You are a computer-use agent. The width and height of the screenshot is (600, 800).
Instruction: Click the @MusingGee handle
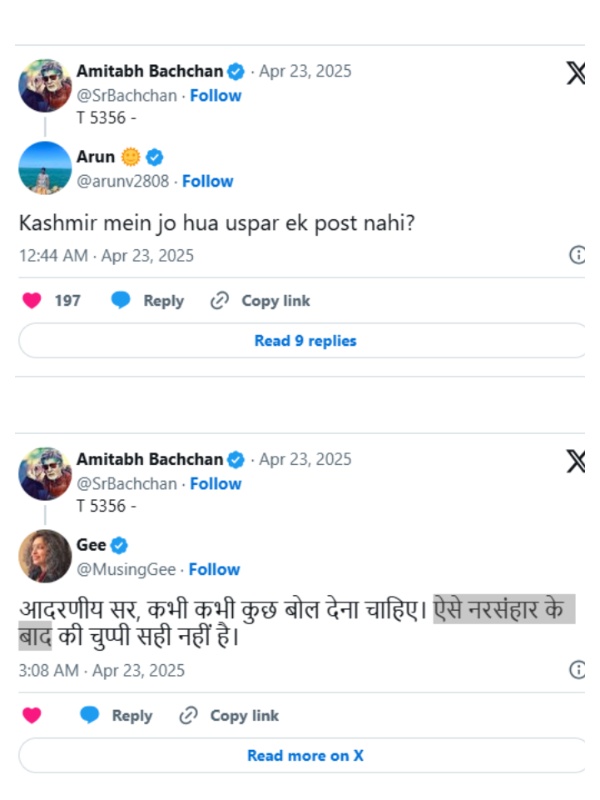pyautogui.click(x=124, y=569)
